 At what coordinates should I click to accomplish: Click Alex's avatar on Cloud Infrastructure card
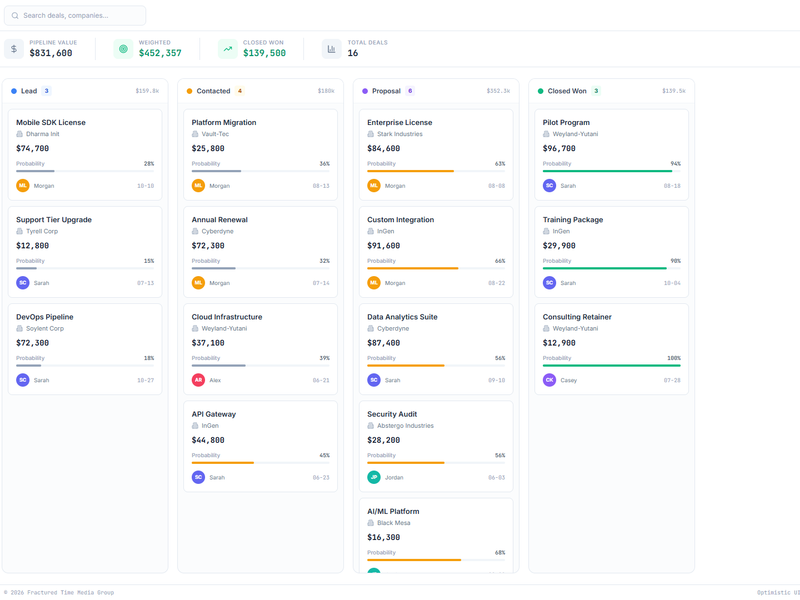pyautogui.click(x=198, y=380)
